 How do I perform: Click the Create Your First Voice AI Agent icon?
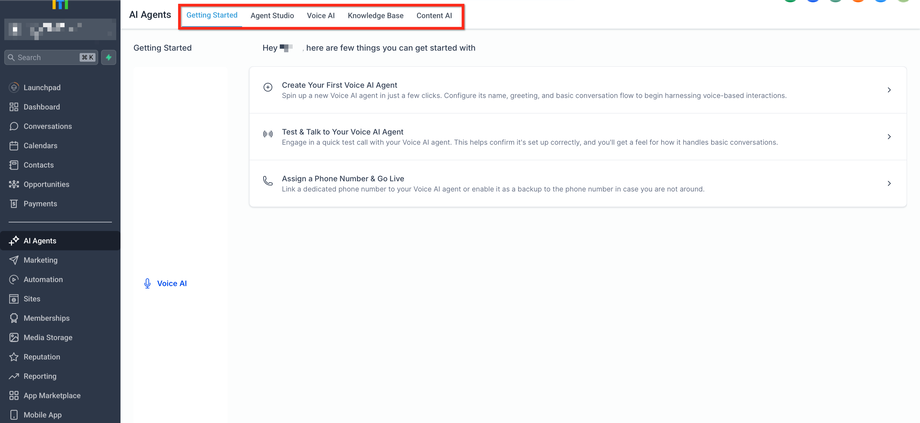tap(268, 87)
